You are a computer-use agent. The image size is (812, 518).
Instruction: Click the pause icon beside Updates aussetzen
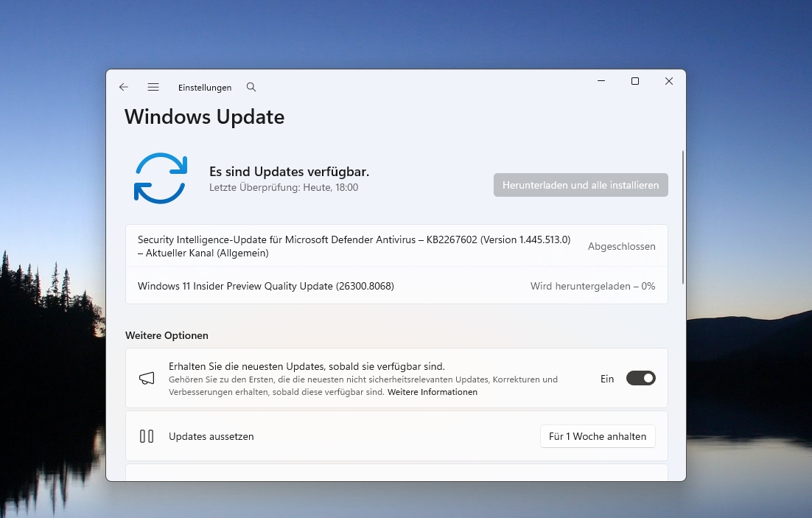[147, 436]
